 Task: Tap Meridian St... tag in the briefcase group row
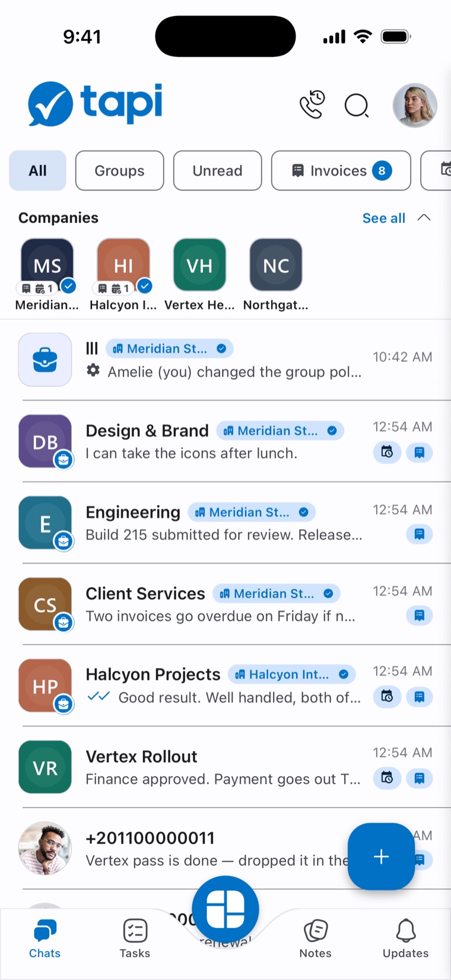point(169,349)
